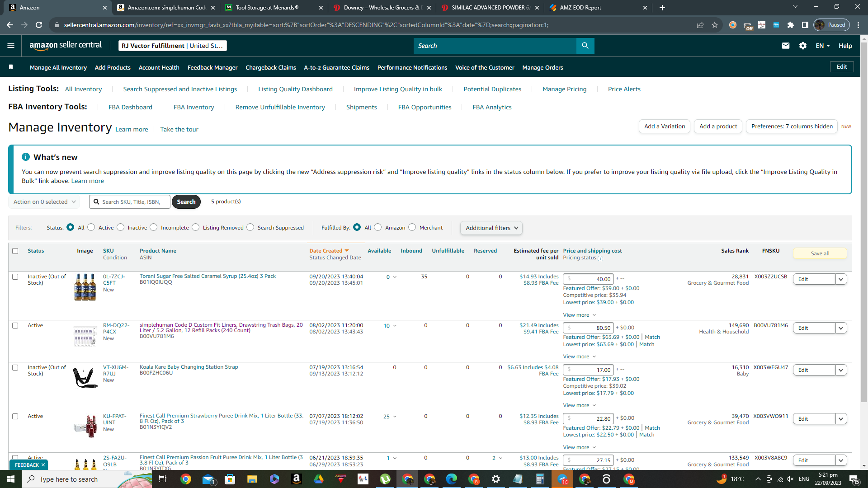Open Edit dropdown arrow for Koala Kare row
Screen dimensions: 868x488
pyautogui.click(x=841, y=370)
